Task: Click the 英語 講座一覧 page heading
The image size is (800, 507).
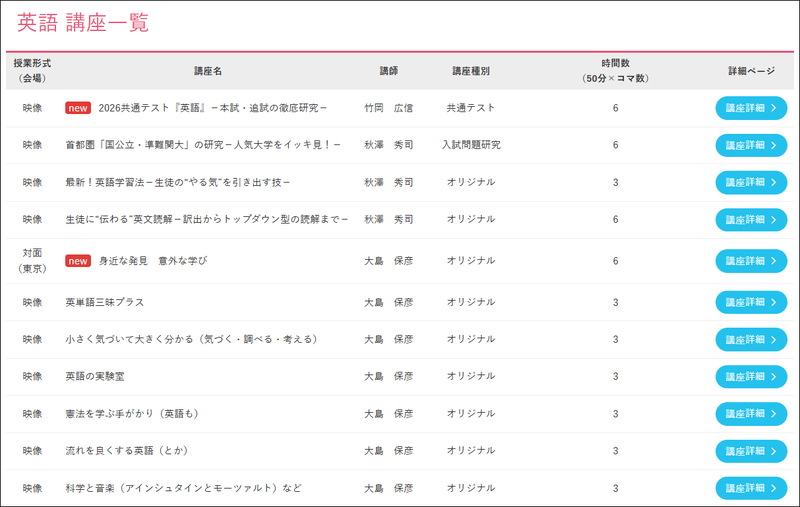Action: 83,23
